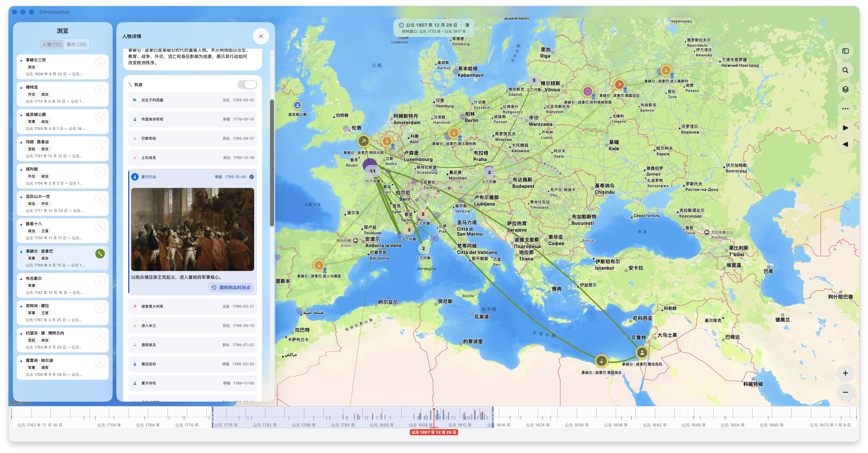The image size is (868, 453).
Task: Open the 拿破仑三世 person card
Action: pos(63,67)
